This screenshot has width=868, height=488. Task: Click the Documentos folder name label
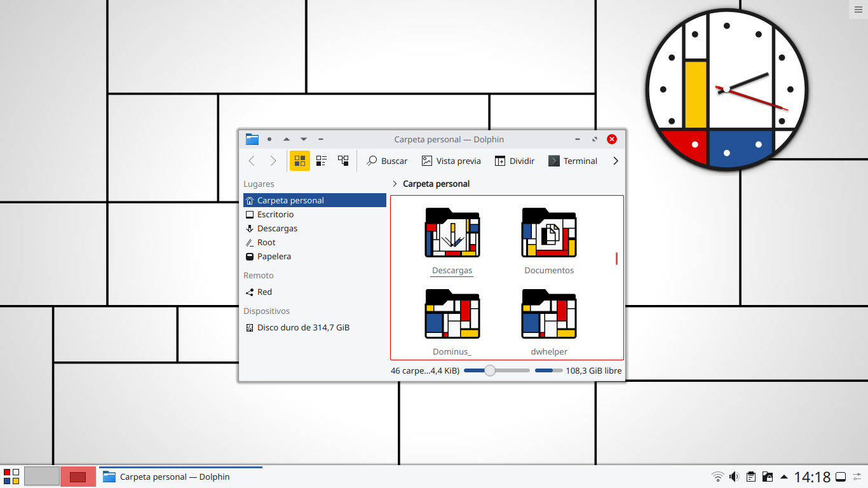549,270
